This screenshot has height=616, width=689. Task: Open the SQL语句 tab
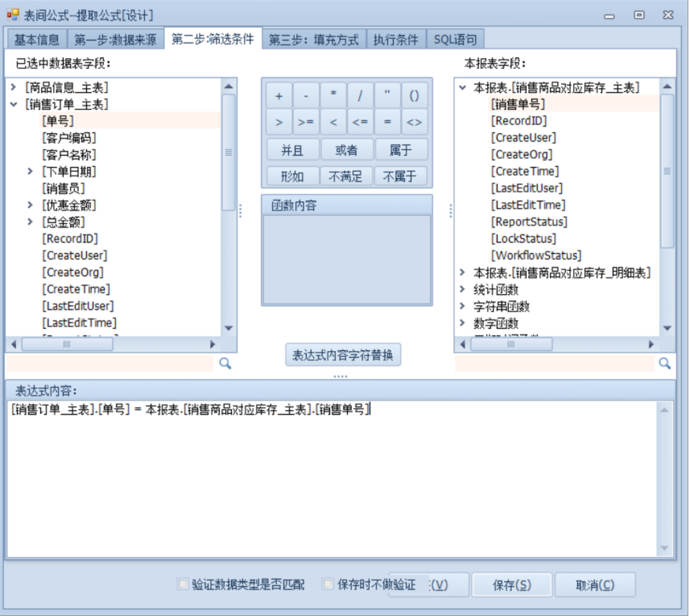(455, 40)
